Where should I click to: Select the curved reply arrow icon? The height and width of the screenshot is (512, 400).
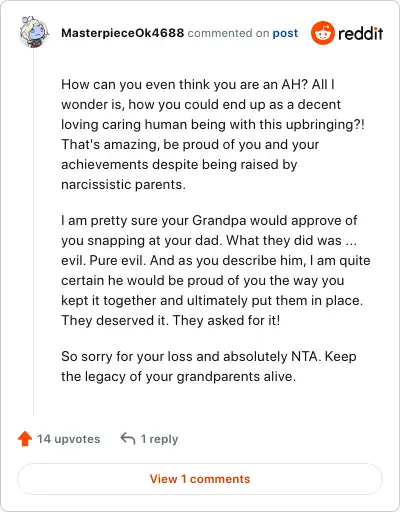[x=128, y=439]
